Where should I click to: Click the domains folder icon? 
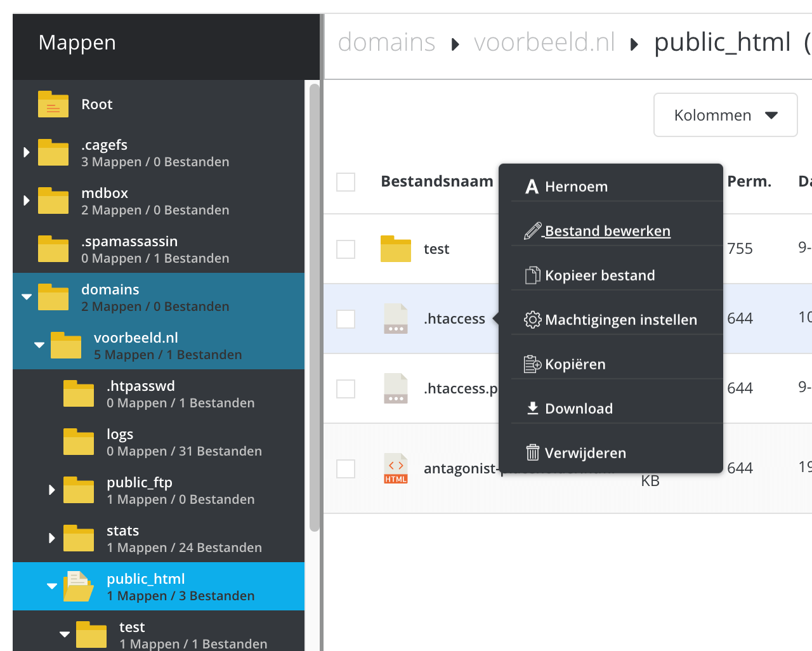pos(53,297)
